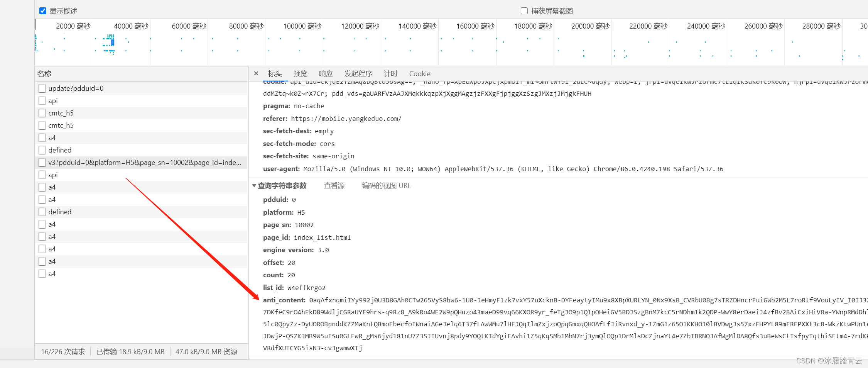
Task: Click the 100000 毫秒 timeline marker
Action: point(302,26)
